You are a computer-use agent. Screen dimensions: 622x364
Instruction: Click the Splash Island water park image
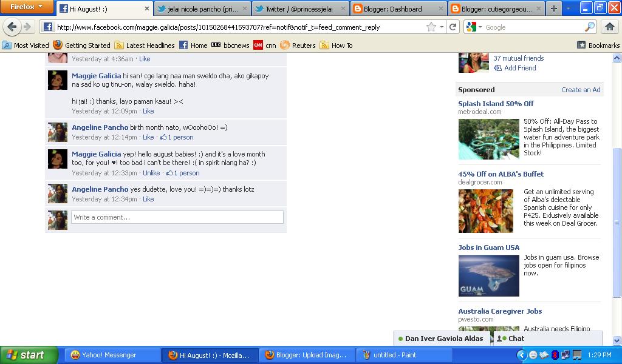pyautogui.click(x=489, y=139)
